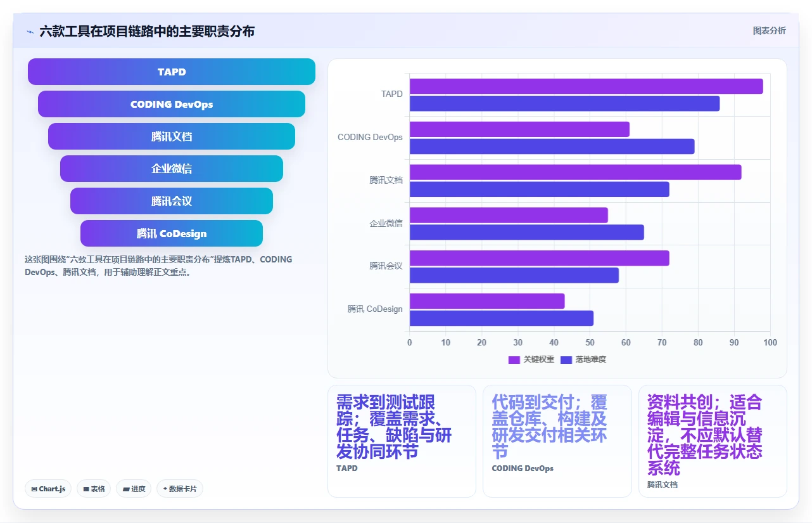Image resolution: width=812 pixels, height=523 pixels.
Task: Click CODING DevOps blue 落地难度 bar
Action: click(552, 146)
